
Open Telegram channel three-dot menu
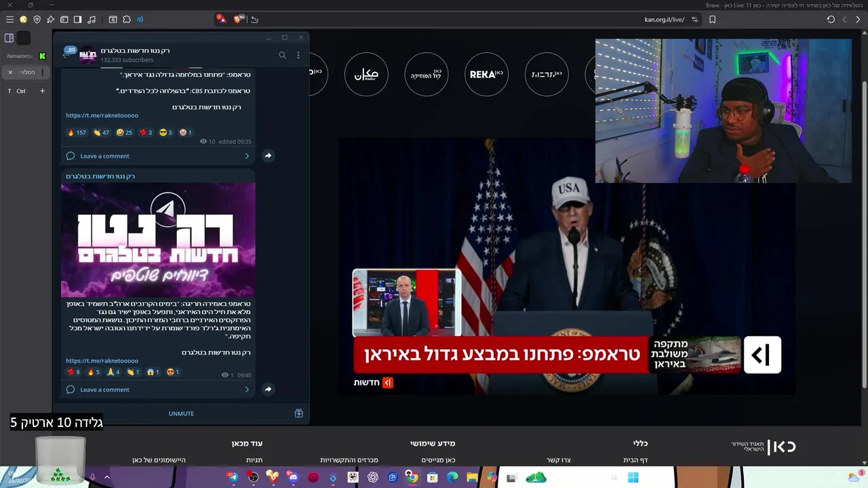click(x=298, y=56)
